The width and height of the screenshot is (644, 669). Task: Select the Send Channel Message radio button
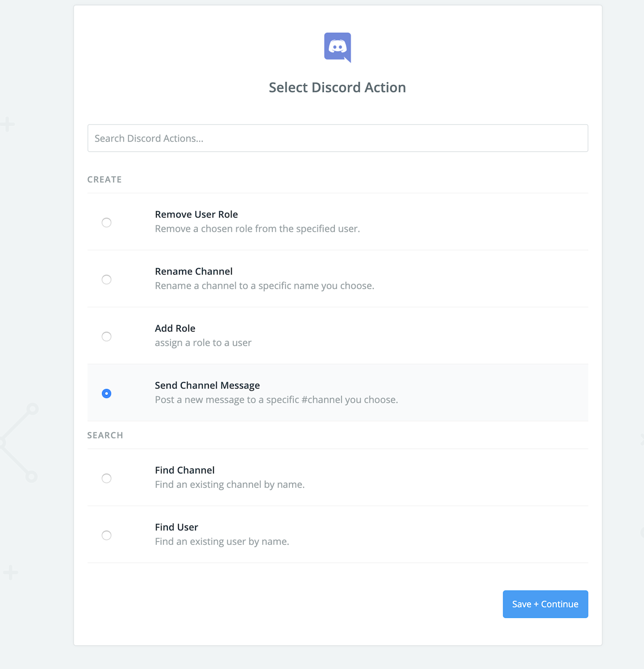107,394
